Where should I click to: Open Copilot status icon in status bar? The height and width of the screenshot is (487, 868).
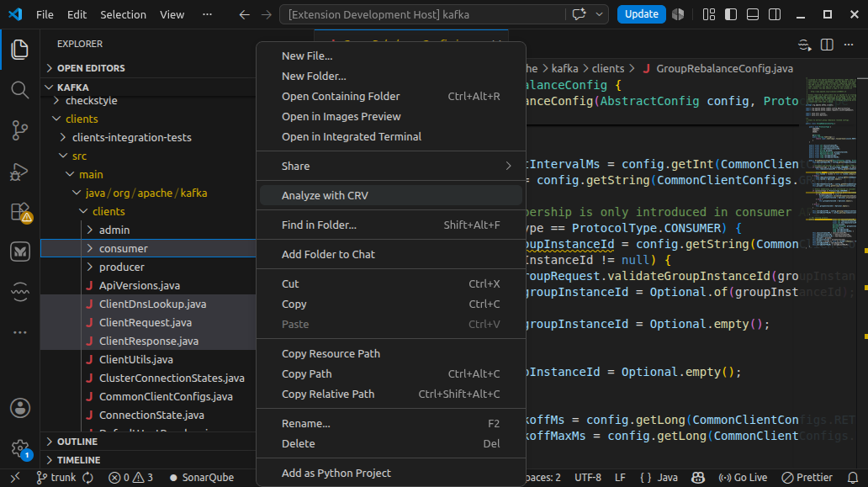(698, 477)
